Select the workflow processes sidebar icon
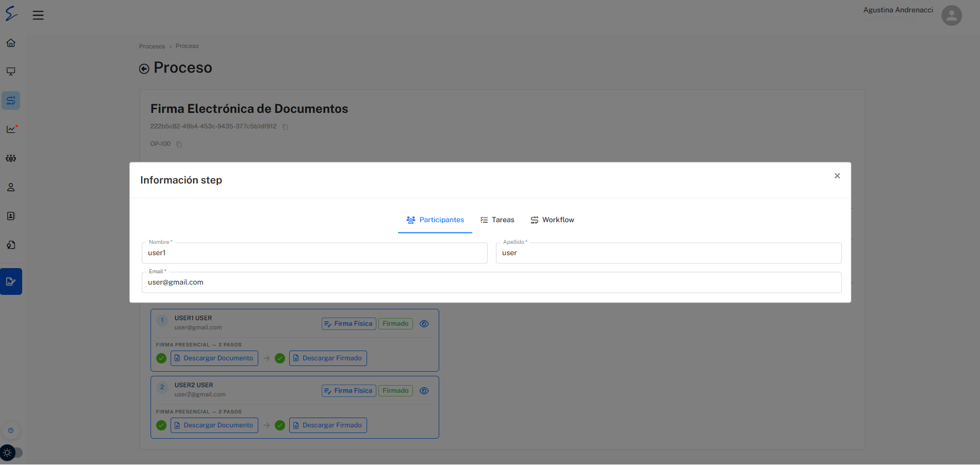Viewport: 980px width, 465px height. point(11,101)
